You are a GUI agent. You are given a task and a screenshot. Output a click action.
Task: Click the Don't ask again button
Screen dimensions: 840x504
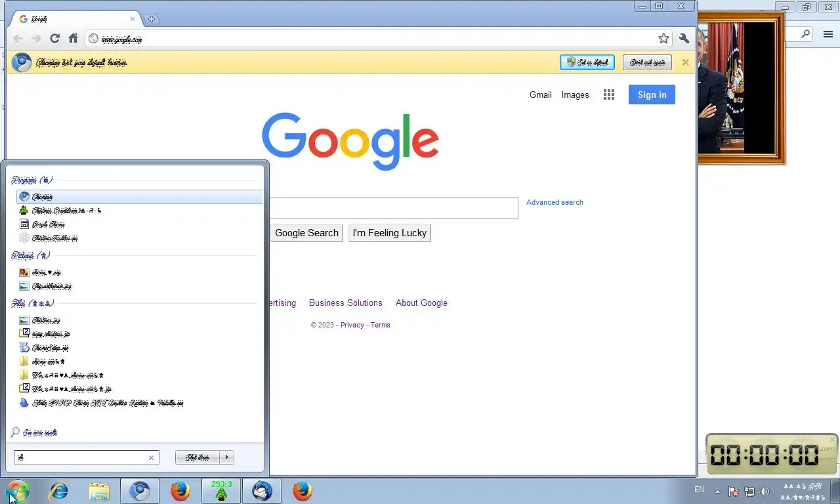(647, 62)
